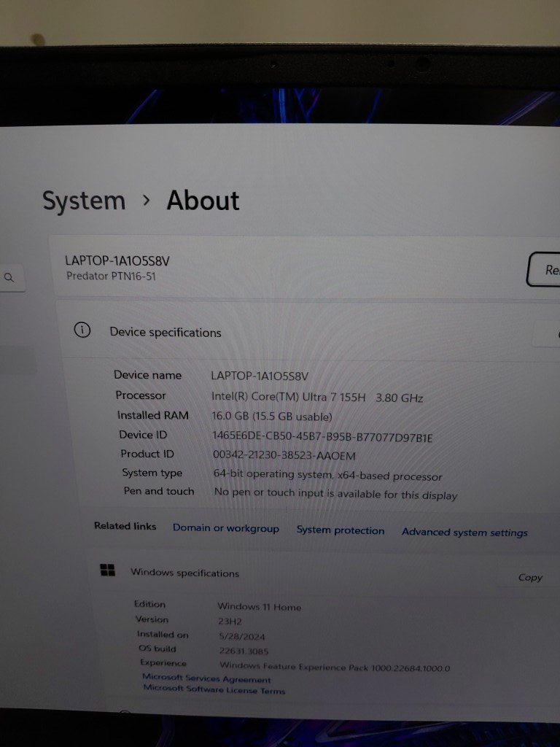Screen dimensions: 560x747
Task: Open the Domain or workgroup link
Action: coord(225,528)
